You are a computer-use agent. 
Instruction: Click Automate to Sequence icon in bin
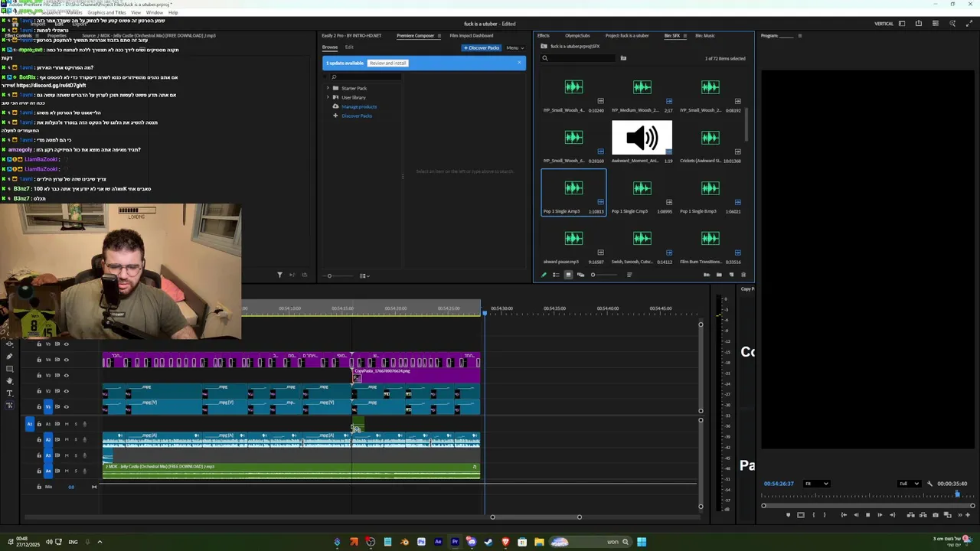pos(707,275)
